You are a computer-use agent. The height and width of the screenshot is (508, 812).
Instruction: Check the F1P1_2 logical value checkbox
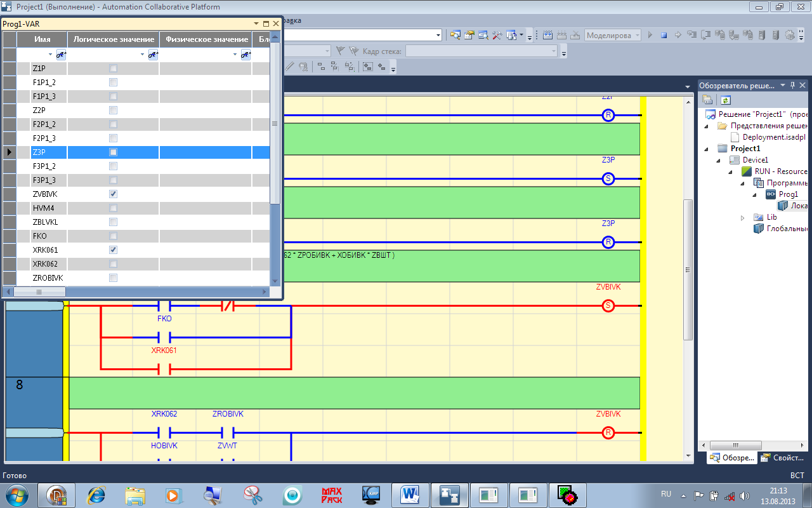[x=113, y=82]
